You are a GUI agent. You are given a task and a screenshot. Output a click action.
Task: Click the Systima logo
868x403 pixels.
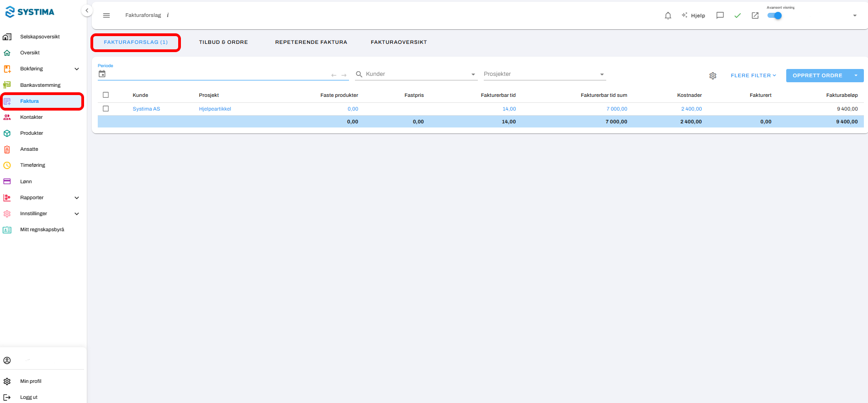tap(30, 12)
